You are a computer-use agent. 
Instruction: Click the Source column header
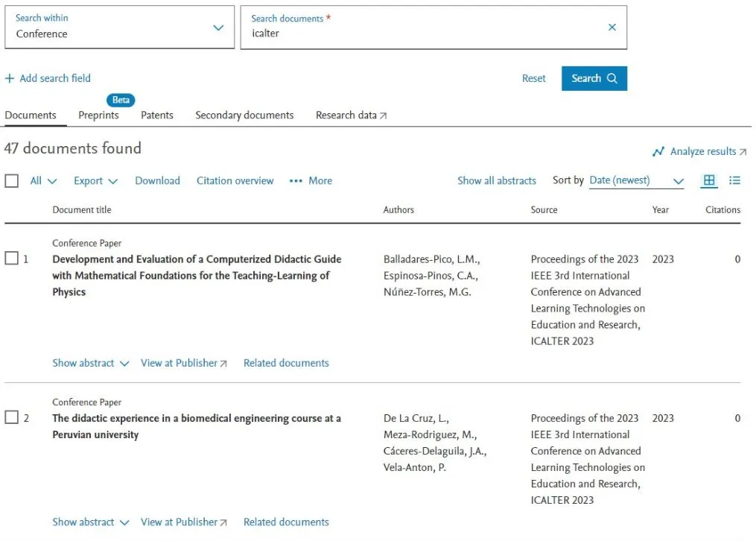coord(544,209)
